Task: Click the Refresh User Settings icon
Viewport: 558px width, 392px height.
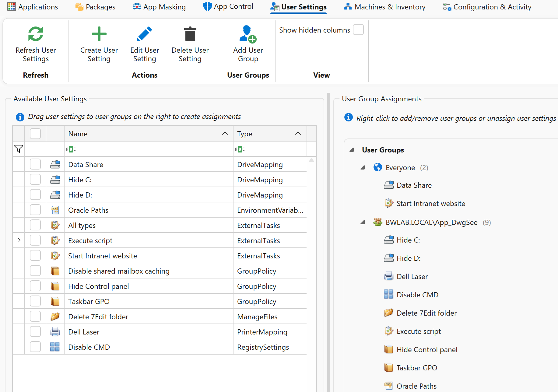Action: coord(36,34)
